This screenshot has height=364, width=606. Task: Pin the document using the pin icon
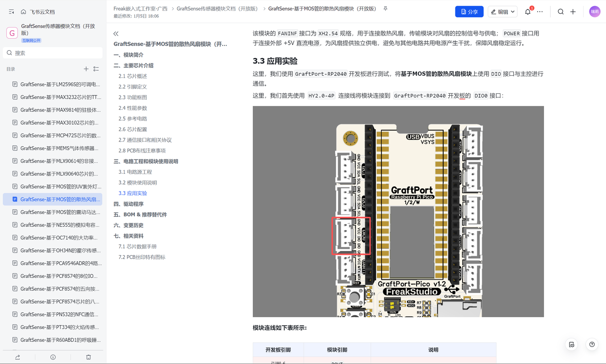(x=385, y=9)
